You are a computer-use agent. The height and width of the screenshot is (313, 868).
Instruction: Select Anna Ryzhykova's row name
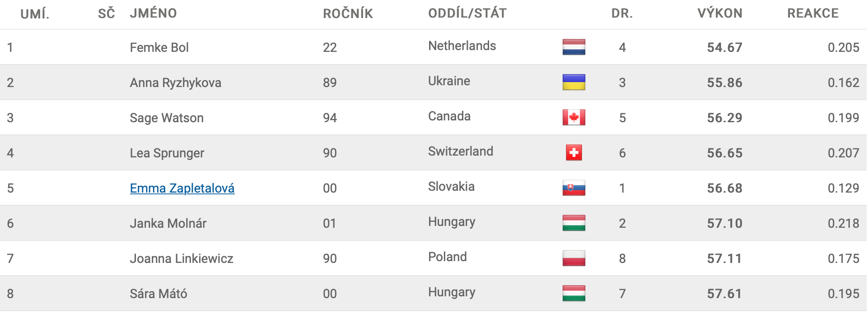pos(176,83)
